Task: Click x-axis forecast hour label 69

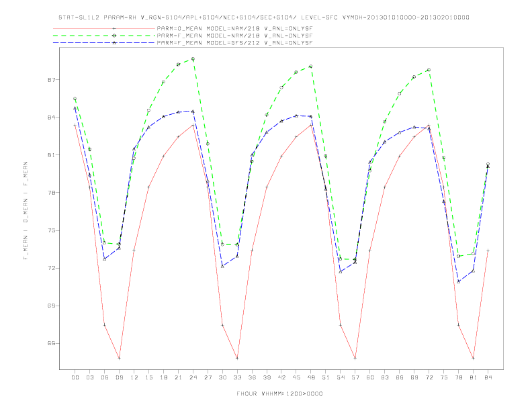Action: click(414, 377)
